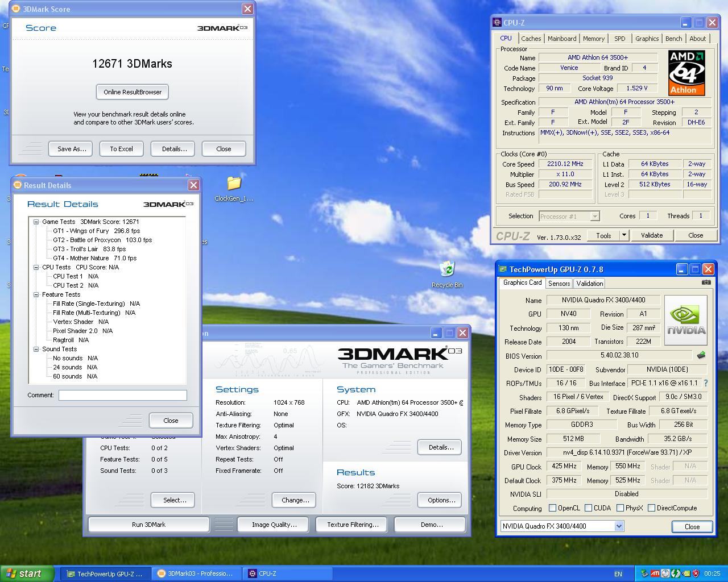Click the CPU-Z title bar icon
Image resolution: width=728 pixels, height=582 pixels.
pyautogui.click(x=497, y=23)
